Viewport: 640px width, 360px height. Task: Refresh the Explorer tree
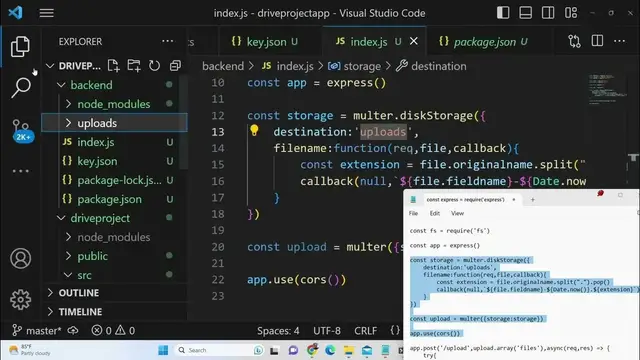[154, 66]
